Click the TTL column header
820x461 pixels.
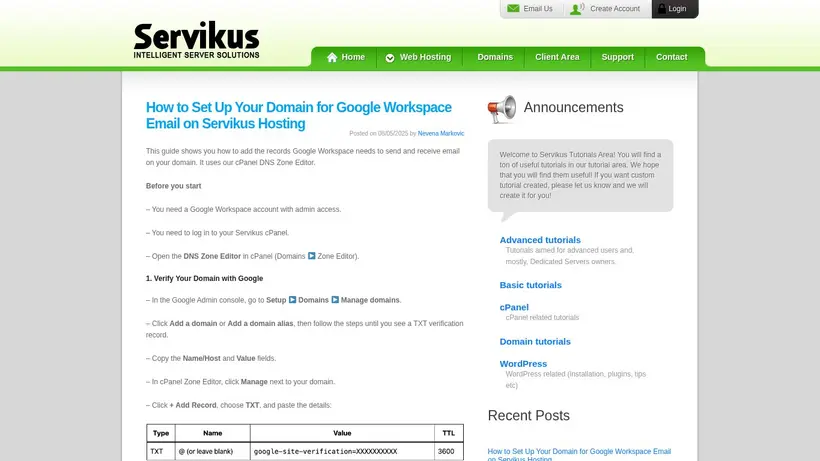tap(449, 433)
